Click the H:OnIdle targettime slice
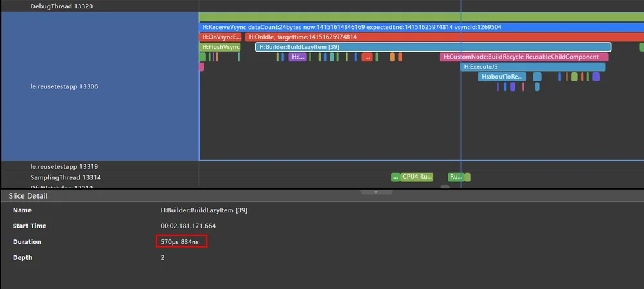The image size is (644, 289). click(x=444, y=37)
